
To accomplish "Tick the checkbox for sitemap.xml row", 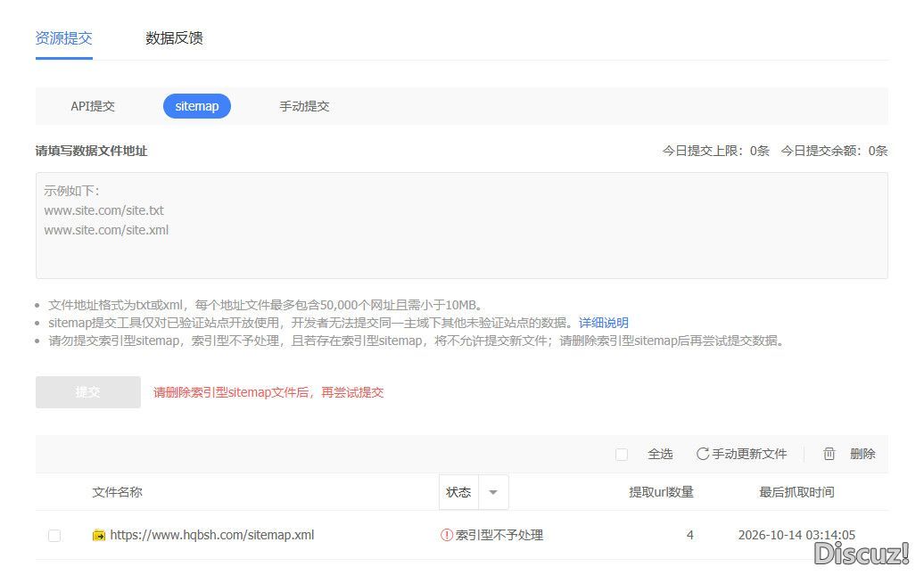I will pyautogui.click(x=54, y=536).
